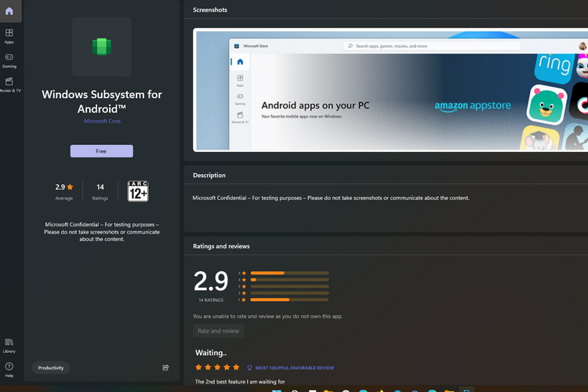Open Movies & TV section
This screenshot has width=588, height=392.
9,85
